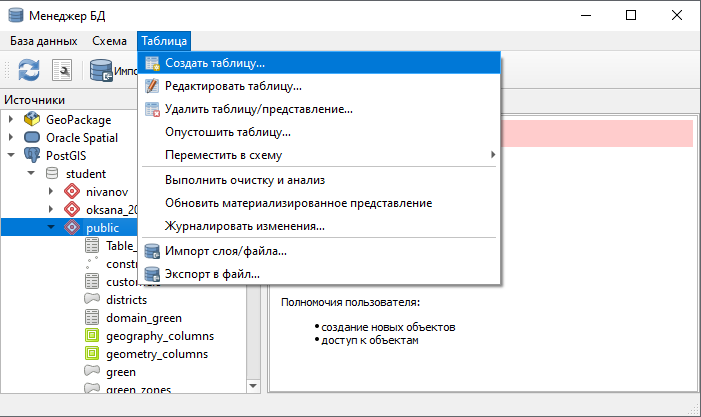Expand the Oracle Spatial tree node

coord(11,137)
